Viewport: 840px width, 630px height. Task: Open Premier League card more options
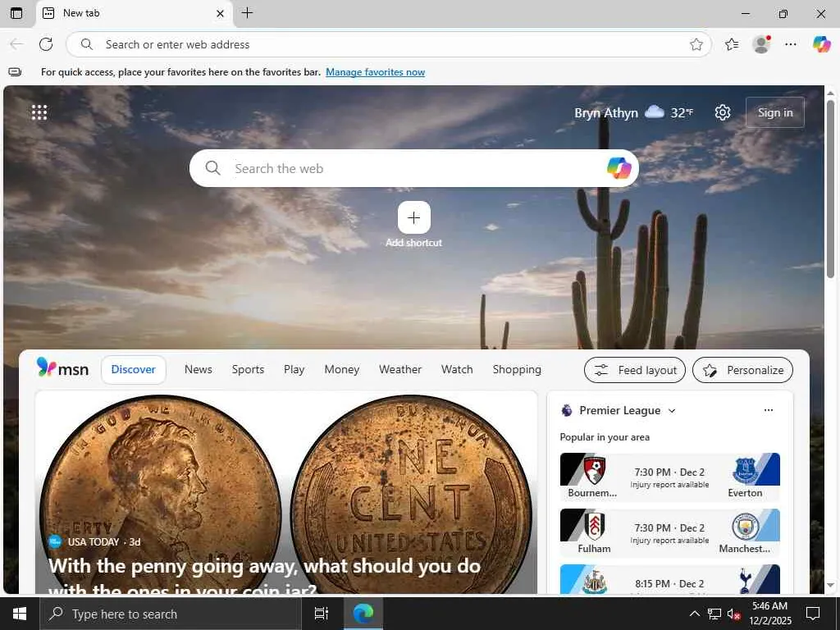pos(768,410)
